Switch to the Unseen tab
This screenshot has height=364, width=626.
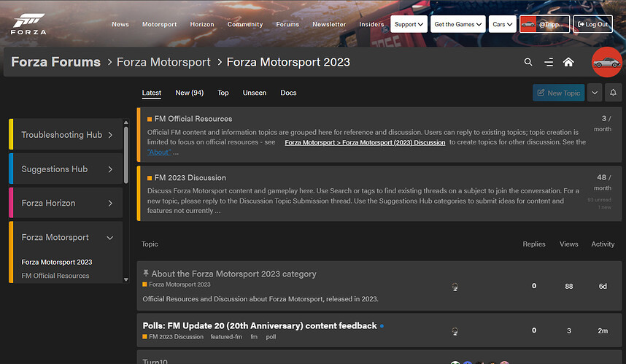click(x=255, y=93)
